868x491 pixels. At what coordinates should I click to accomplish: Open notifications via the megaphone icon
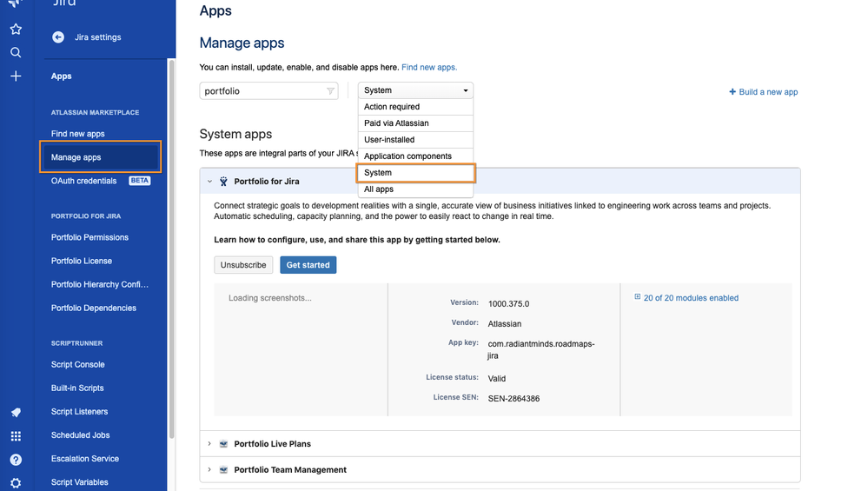[16, 413]
